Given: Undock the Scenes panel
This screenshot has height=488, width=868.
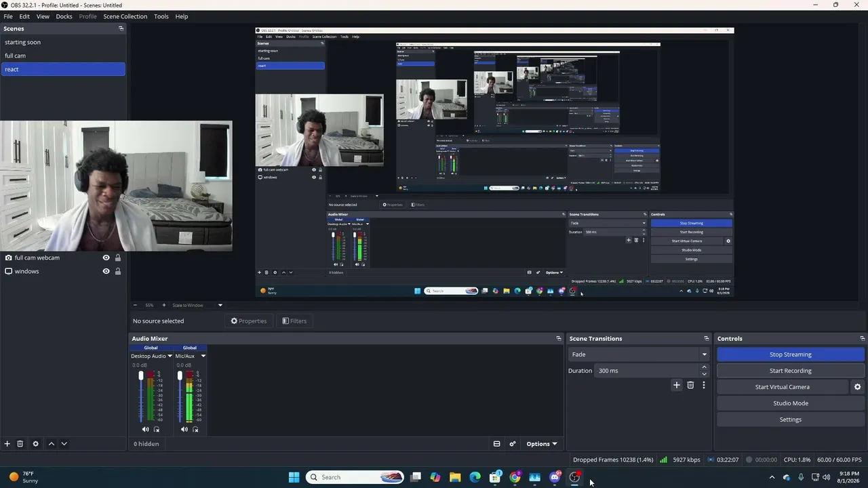Looking at the screenshot, I should pos(121,28).
